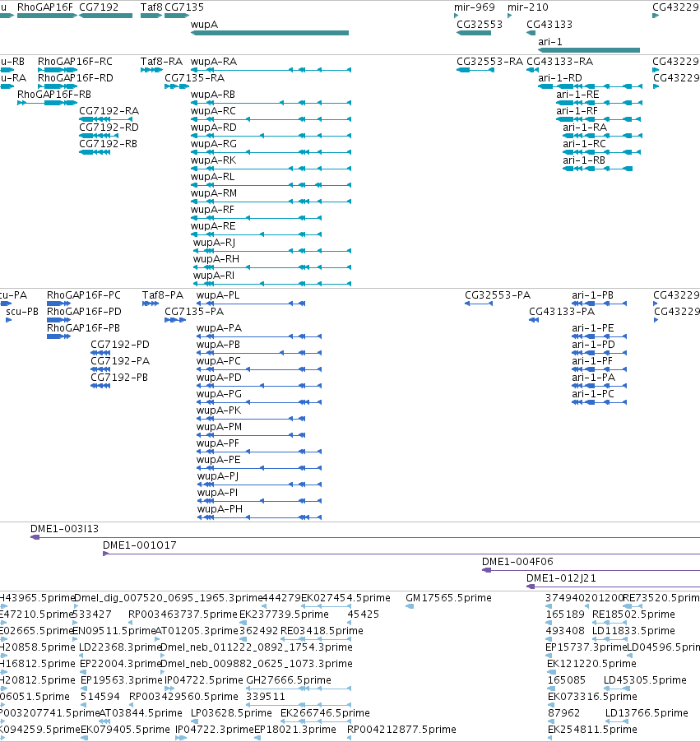Click the GH27666.5prime EST feature

pyautogui.click(x=299, y=689)
